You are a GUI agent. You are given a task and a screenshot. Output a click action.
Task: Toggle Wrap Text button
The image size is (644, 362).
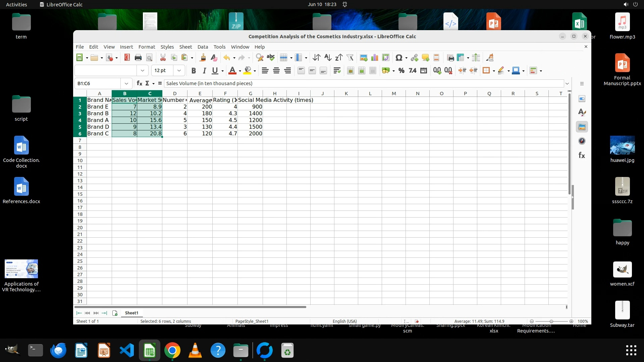click(337, 70)
